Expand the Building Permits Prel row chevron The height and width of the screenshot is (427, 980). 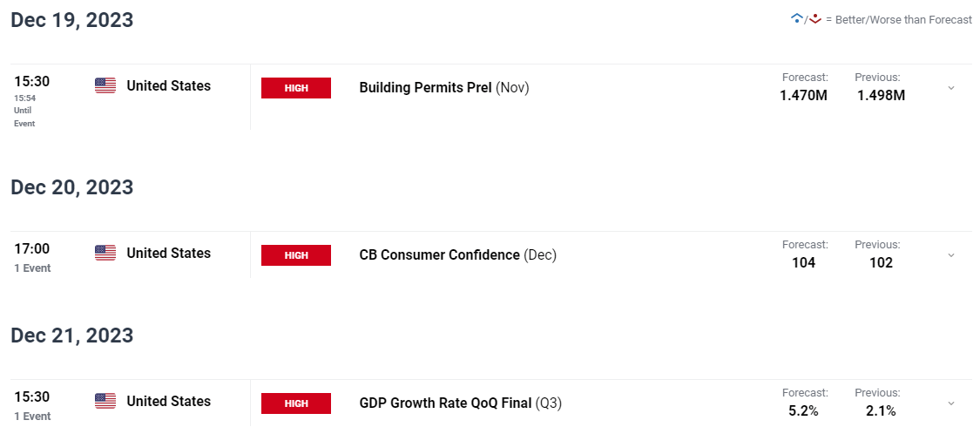(x=950, y=88)
